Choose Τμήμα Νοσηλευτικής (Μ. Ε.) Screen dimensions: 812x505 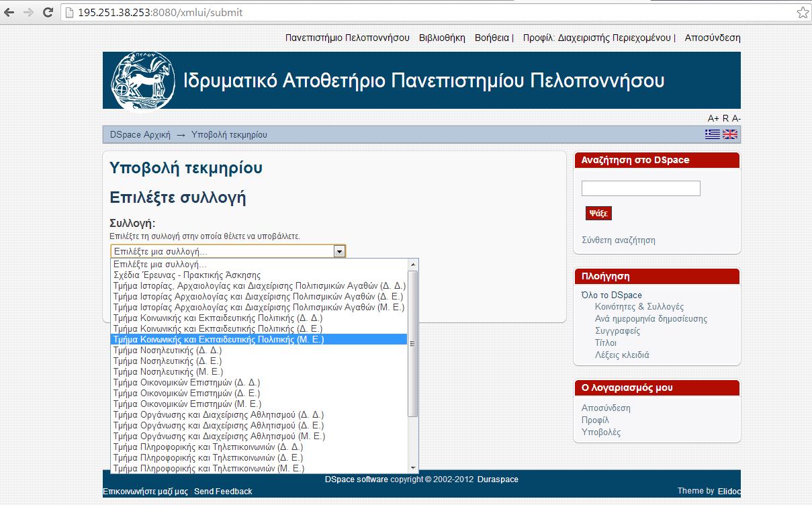pos(259,372)
